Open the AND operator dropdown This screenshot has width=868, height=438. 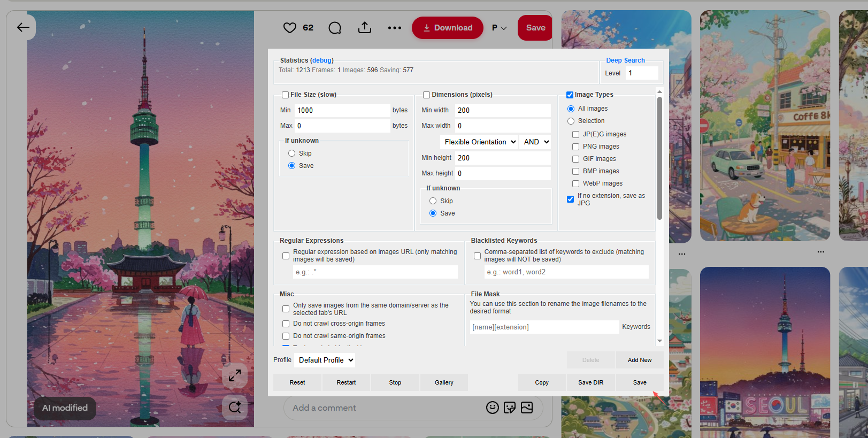click(536, 142)
